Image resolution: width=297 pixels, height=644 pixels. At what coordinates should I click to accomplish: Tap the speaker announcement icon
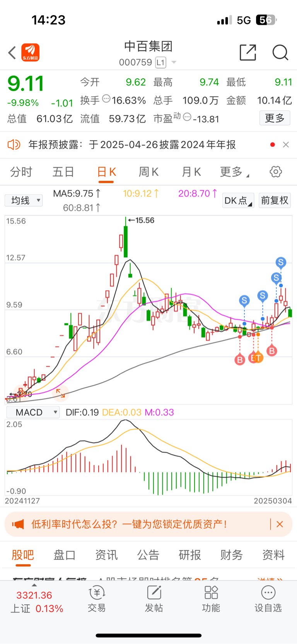(14, 145)
